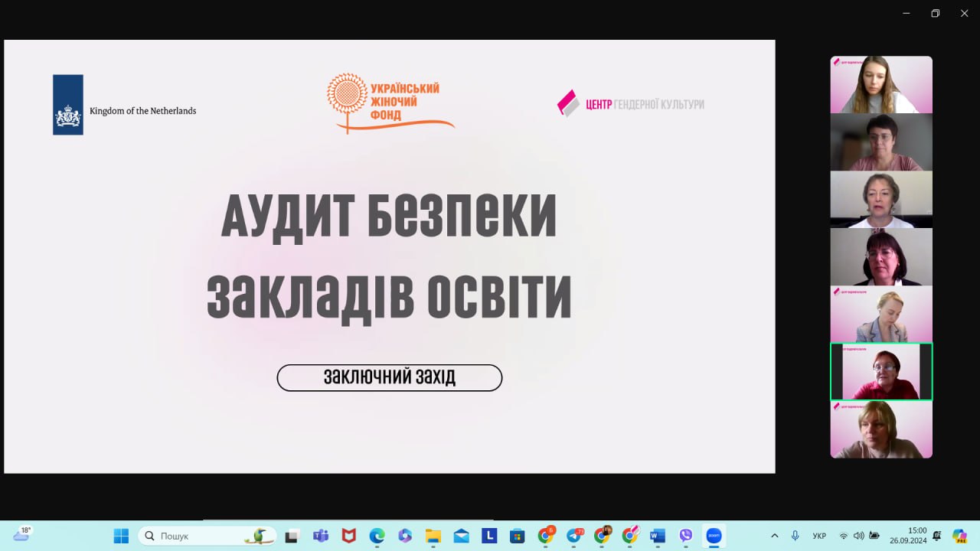Viewport: 980px width, 551px height.
Task: Check battery status in the system tray
Action: point(874,536)
